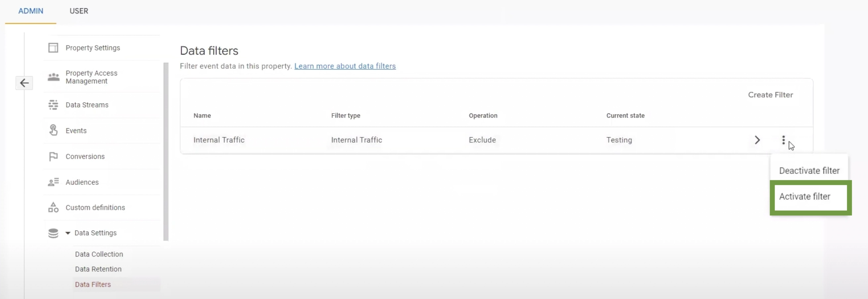Click the Name column header
Viewport: 868px width, 299px height.
[x=202, y=115]
